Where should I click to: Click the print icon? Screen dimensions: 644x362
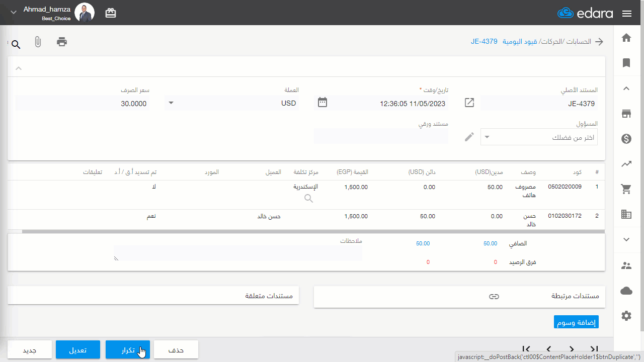[62, 42]
